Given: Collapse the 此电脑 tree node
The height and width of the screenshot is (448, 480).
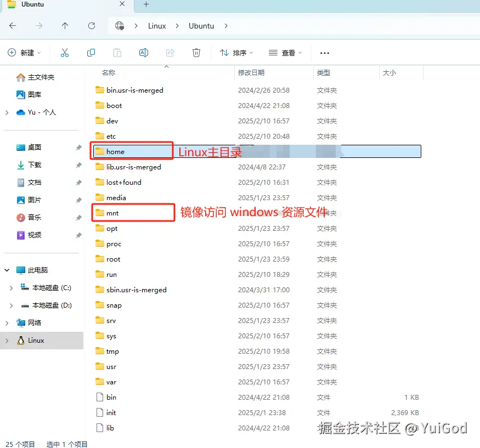Looking at the screenshot, I should (7, 270).
